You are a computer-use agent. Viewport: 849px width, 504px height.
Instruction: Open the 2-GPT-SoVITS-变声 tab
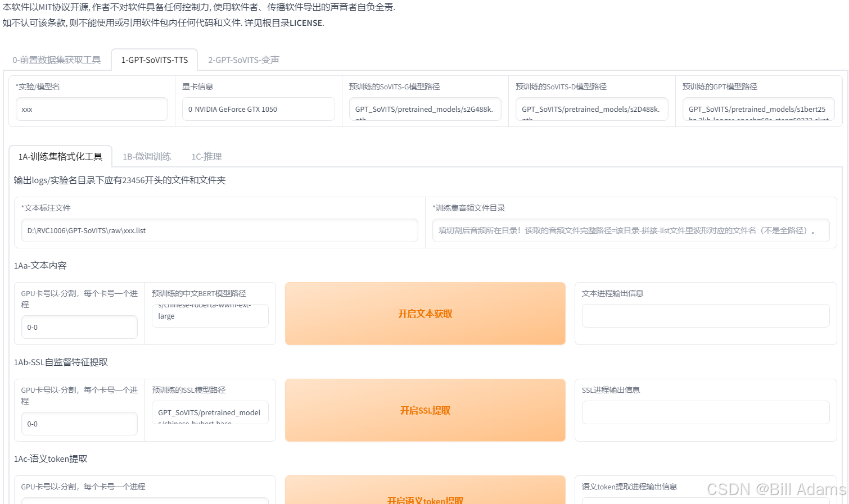pos(243,60)
